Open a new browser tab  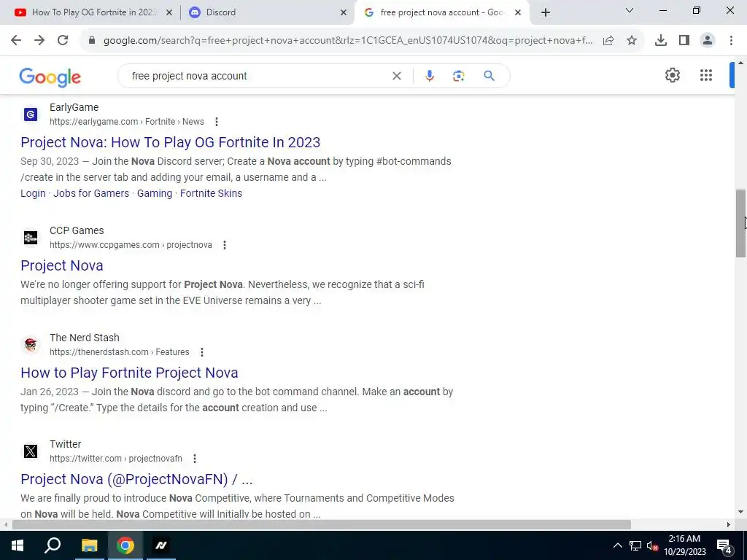click(x=546, y=12)
